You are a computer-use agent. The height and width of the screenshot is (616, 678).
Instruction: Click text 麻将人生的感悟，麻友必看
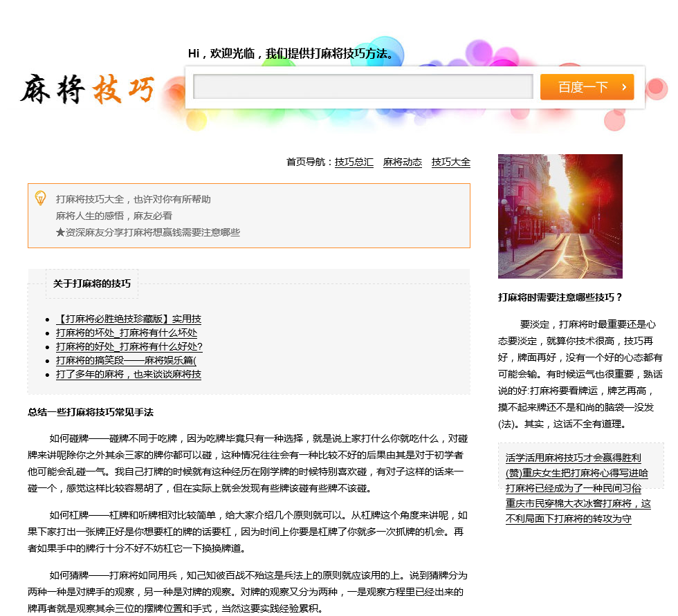113,216
